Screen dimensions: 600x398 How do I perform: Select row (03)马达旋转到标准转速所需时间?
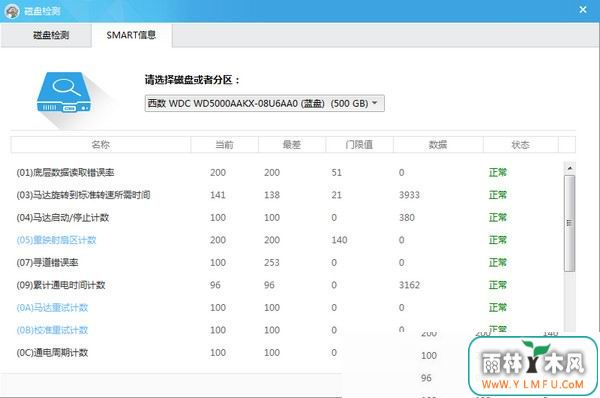tap(287, 195)
